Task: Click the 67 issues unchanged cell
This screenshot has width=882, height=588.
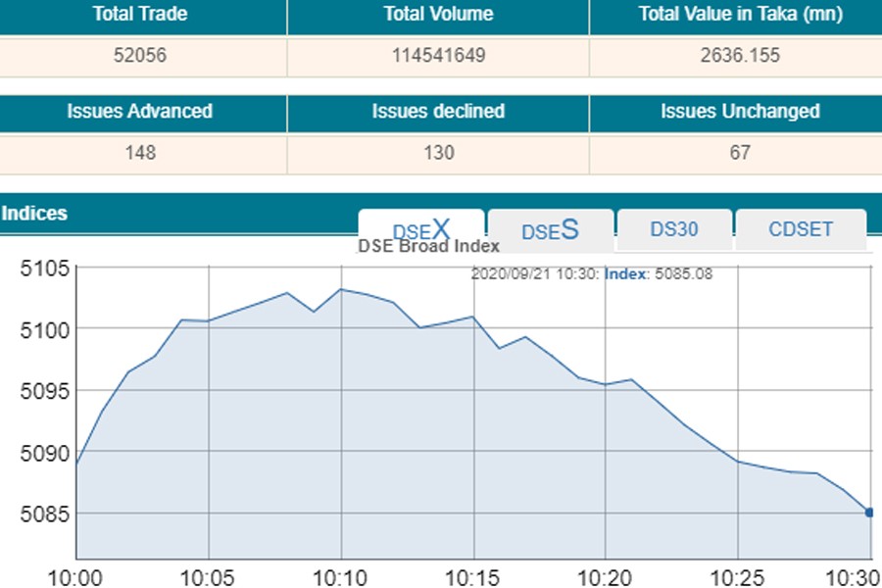Action: coord(740,153)
